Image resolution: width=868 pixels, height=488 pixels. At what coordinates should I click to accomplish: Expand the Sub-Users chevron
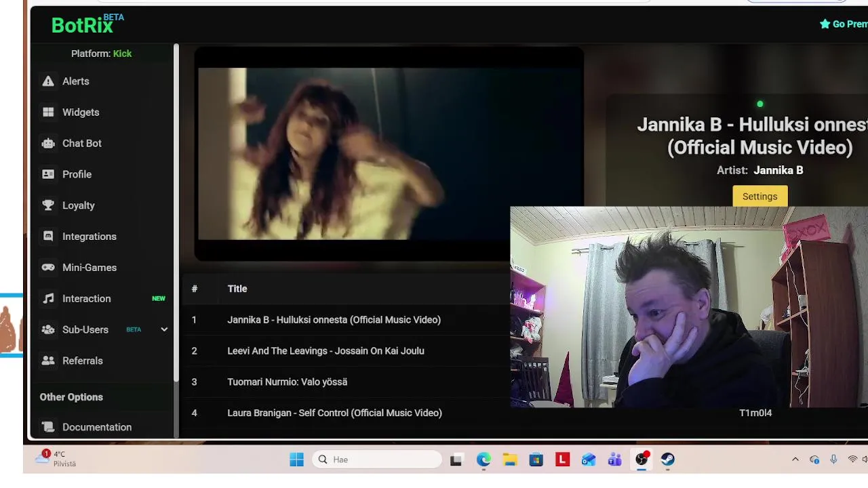pos(163,329)
